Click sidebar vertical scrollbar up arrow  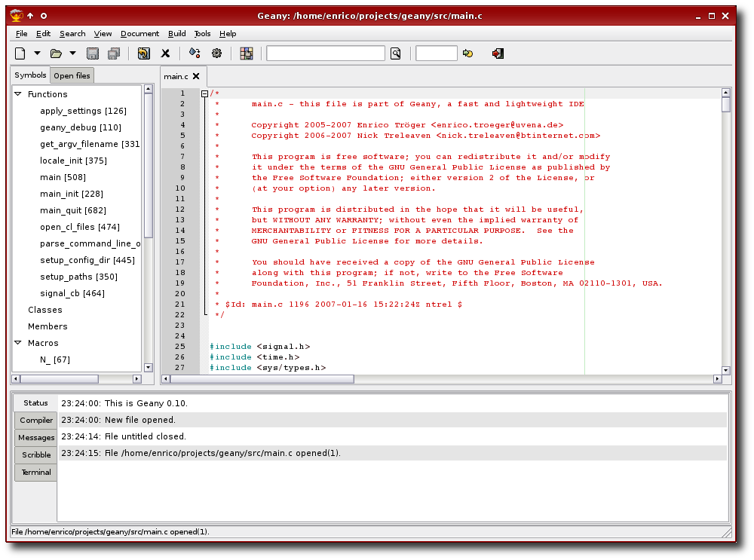pyautogui.click(x=148, y=89)
